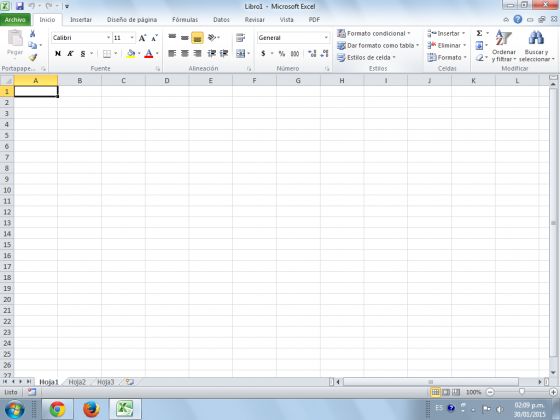Image resolution: width=560 pixels, height=420 pixels.
Task: Click Ordenar y filtrar button
Action: 504,46
